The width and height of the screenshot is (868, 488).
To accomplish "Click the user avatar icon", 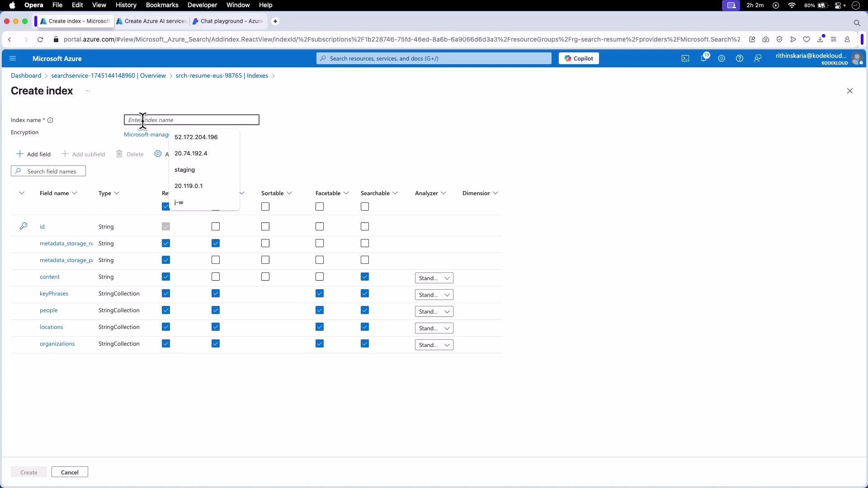I will pyautogui.click(x=856, y=58).
